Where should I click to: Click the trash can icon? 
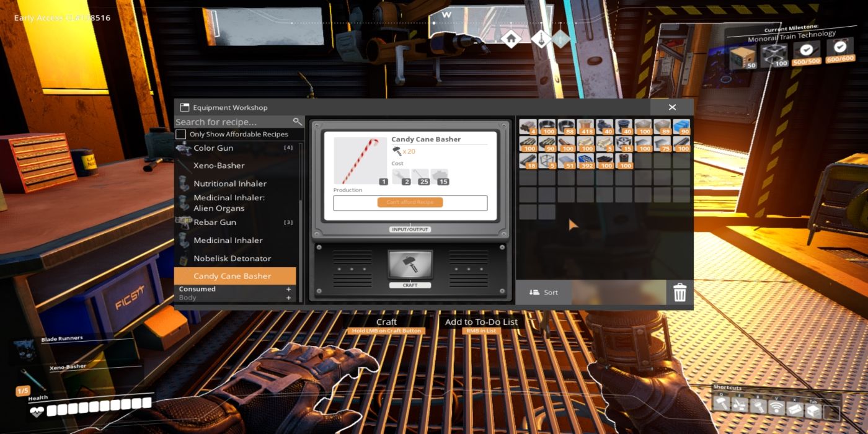tap(680, 292)
